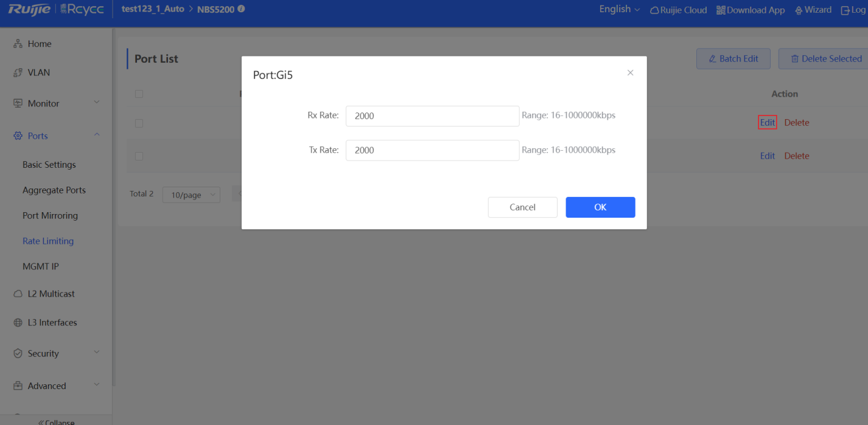Tick the select-all header checkbox
The height and width of the screenshot is (425, 868).
tap(139, 94)
